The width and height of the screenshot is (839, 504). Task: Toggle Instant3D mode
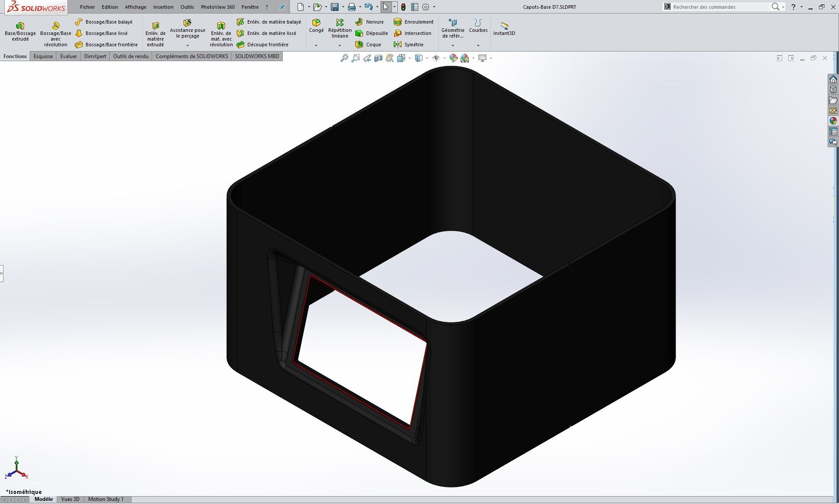click(x=504, y=29)
